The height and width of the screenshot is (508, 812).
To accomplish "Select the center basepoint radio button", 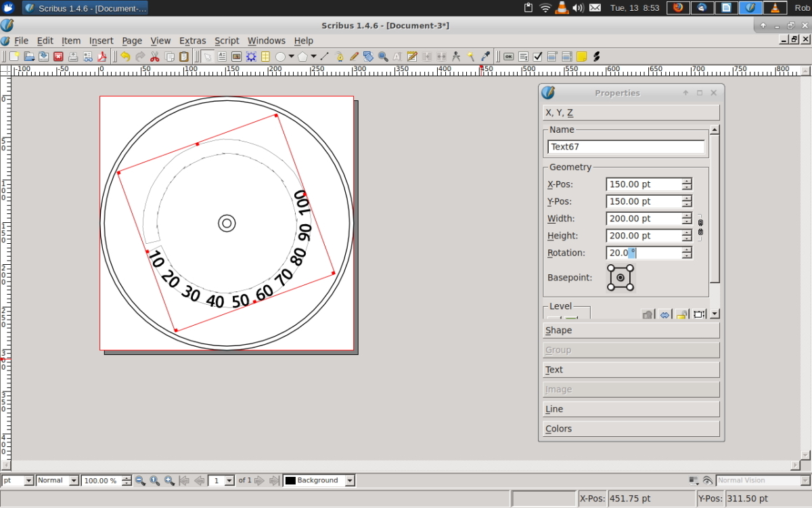I will click(621, 278).
